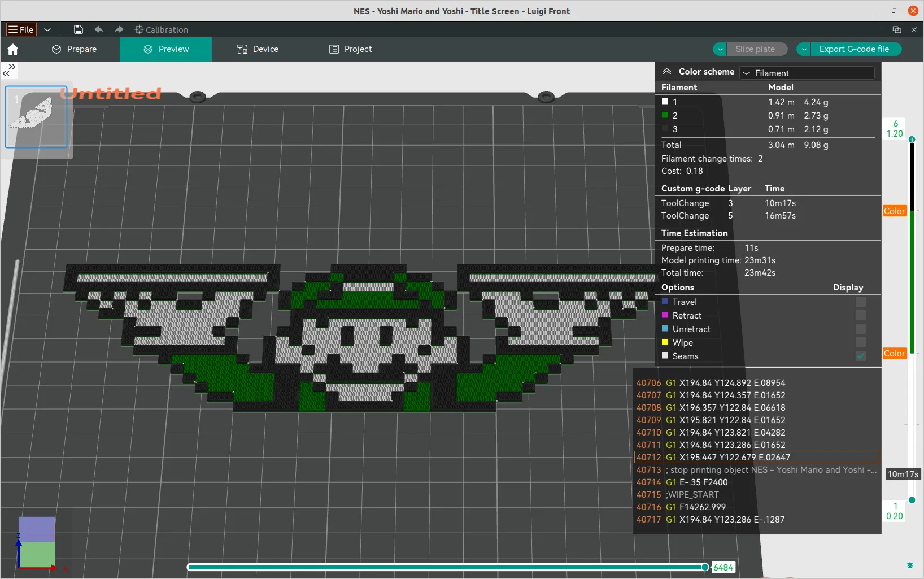The image size is (924, 579).
Task: Click Export G-code file button
Action: click(x=854, y=49)
